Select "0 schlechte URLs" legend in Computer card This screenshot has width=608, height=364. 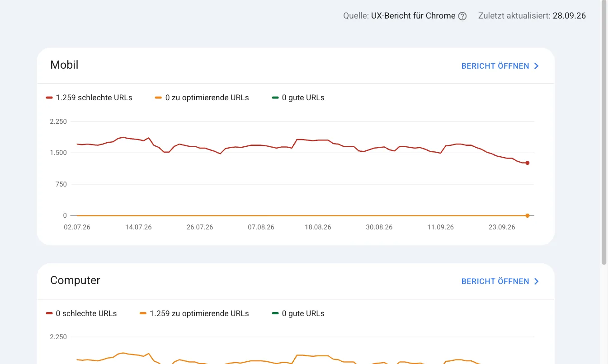tap(81, 313)
